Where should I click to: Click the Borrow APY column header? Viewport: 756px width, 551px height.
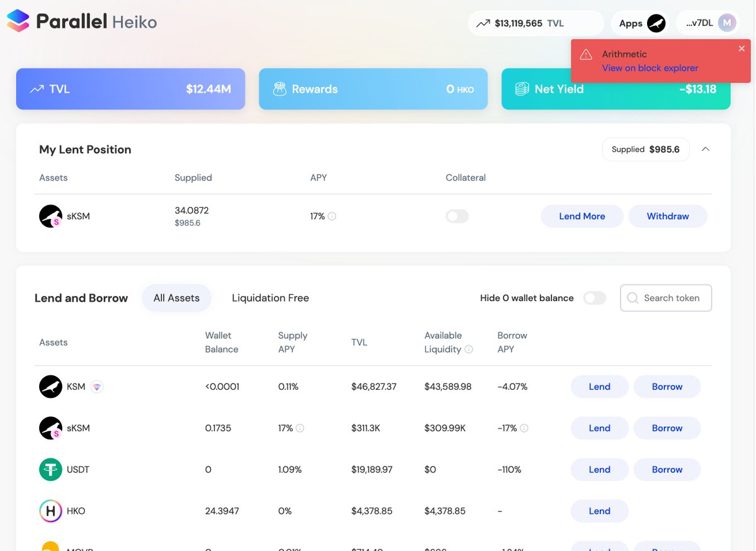(512, 343)
